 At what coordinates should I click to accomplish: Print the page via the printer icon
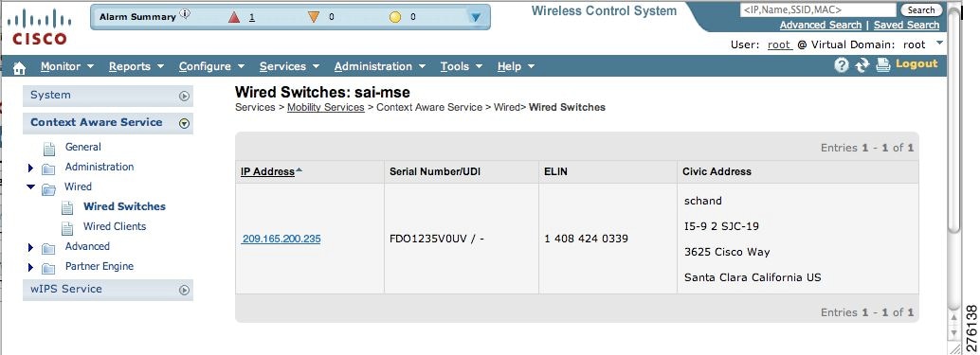[883, 65]
